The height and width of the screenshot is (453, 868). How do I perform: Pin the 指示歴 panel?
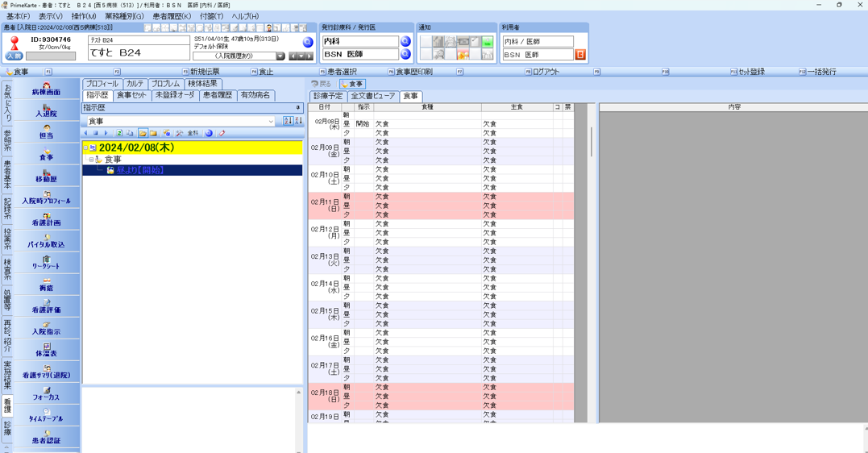pyautogui.click(x=298, y=107)
